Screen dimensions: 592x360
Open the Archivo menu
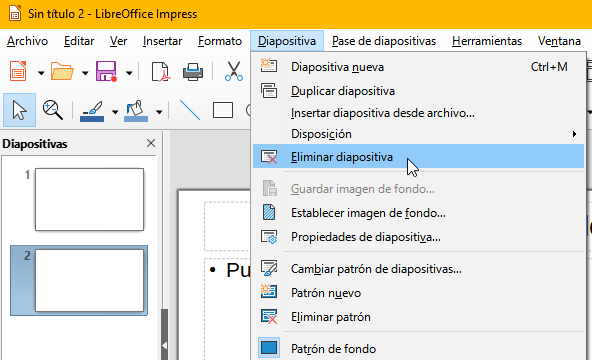pos(28,41)
